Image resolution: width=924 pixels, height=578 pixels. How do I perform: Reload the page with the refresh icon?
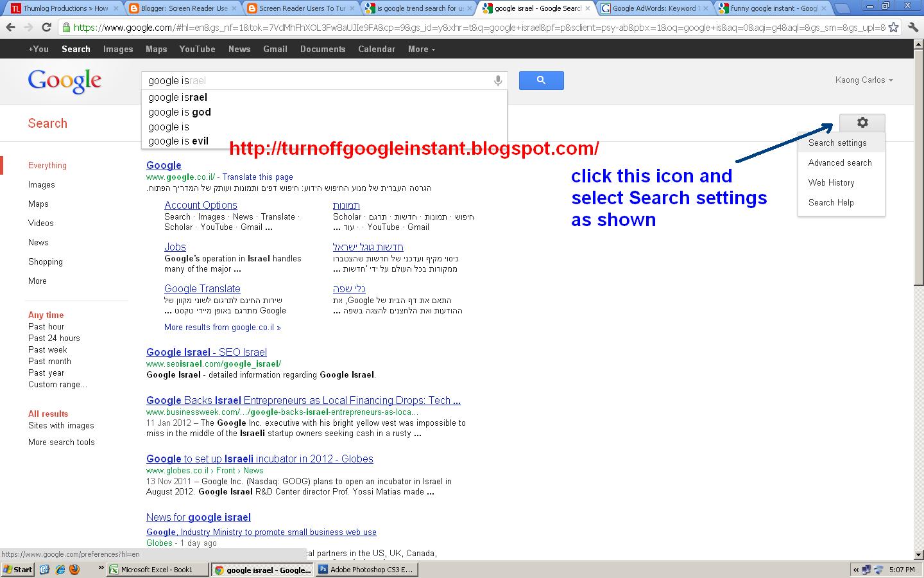tap(46, 28)
